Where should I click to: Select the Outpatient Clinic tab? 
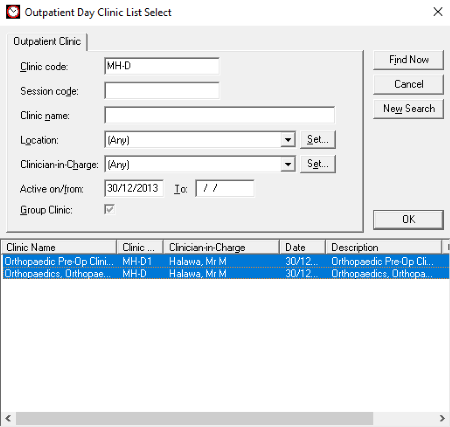tap(47, 41)
